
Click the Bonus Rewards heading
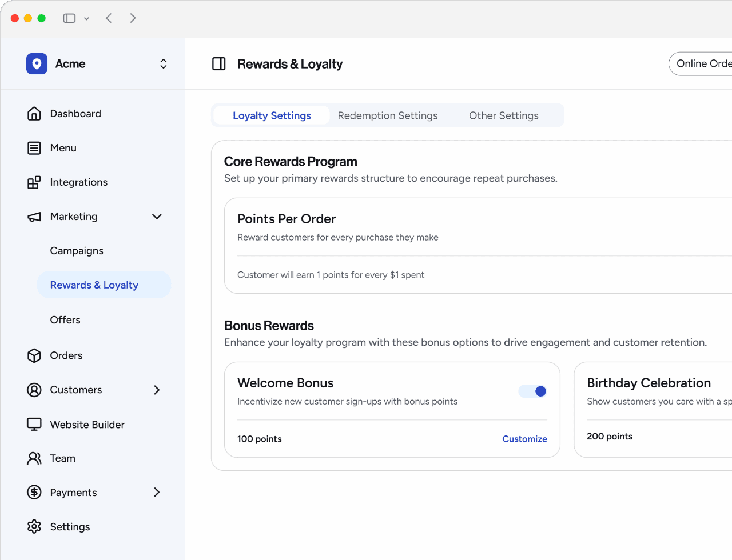(269, 326)
